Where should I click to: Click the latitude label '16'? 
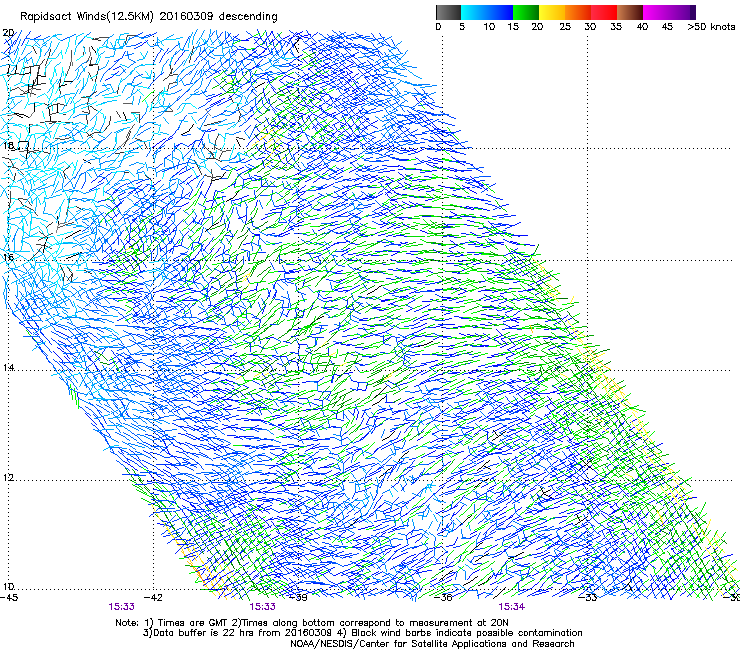pos(8,257)
